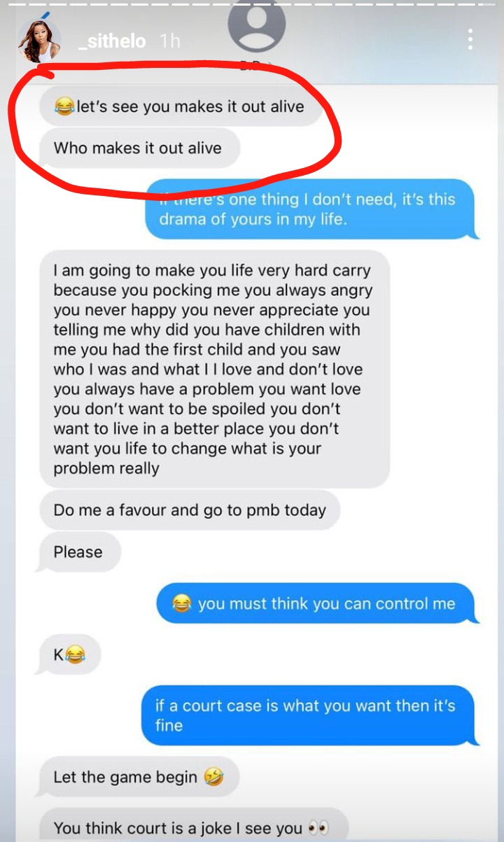This screenshot has height=842, width=504.
Task: Select the "go to pmb today" message
Action: [190, 510]
